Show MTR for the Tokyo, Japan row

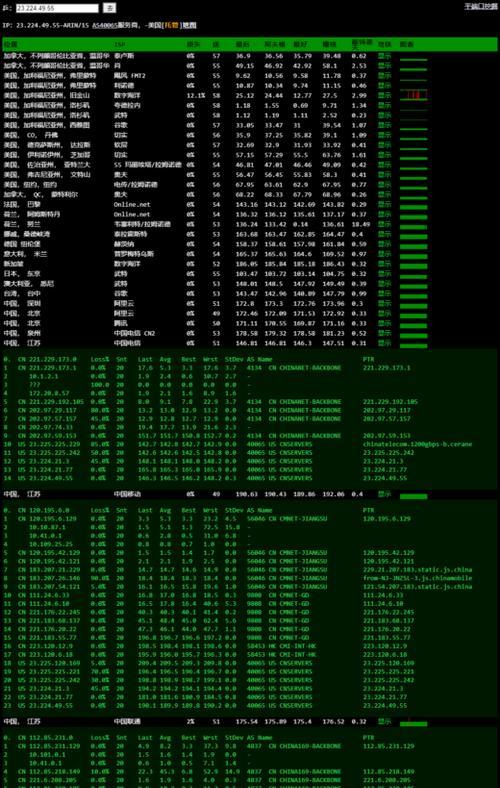point(384,274)
